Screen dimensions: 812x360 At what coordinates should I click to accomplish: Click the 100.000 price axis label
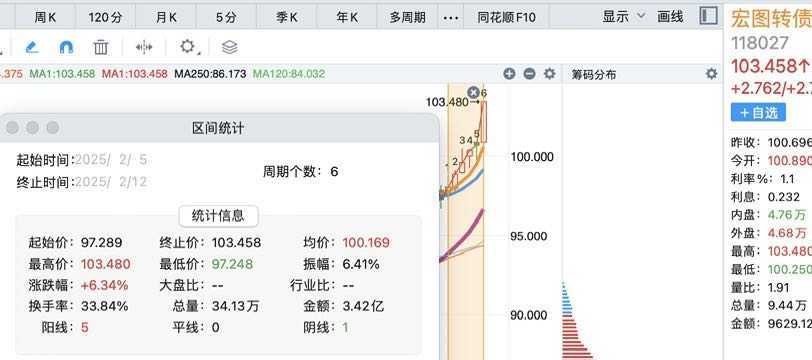[x=532, y=157]
